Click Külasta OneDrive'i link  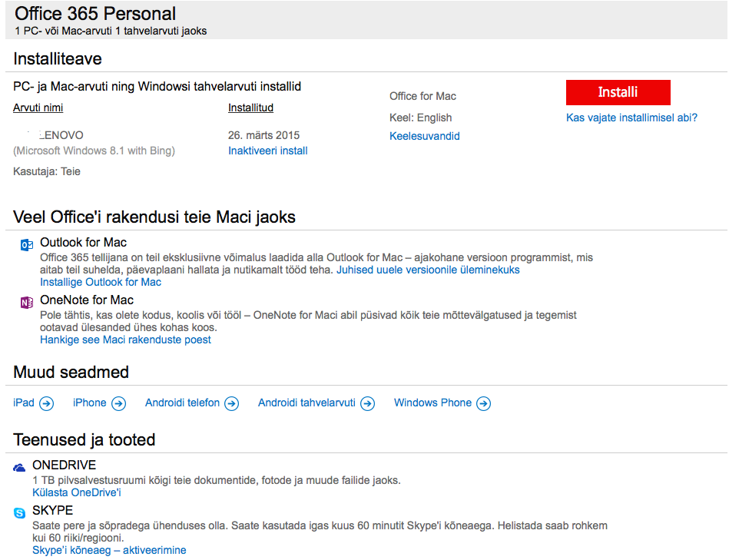tap(77, 492)
